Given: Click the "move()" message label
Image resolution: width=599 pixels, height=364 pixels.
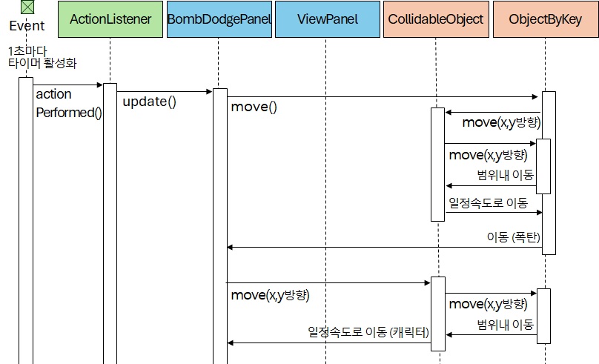Looking at the screenshot, I should click(254, 107).
